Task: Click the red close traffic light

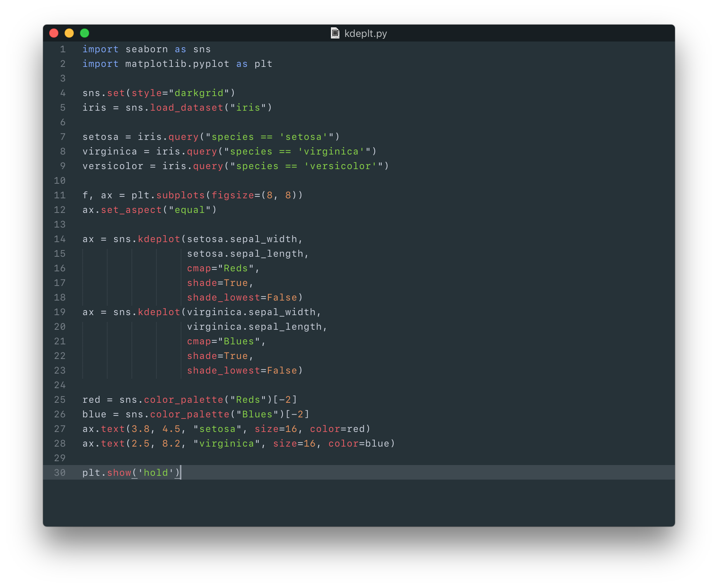Action: click(x=54, y=33)
